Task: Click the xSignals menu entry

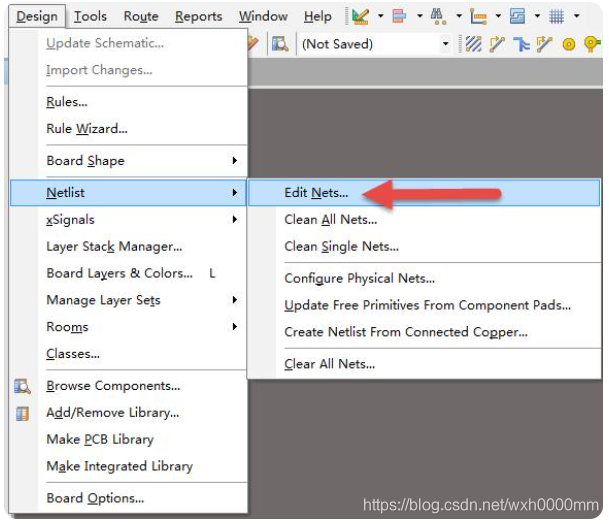Action: point(128,220)
